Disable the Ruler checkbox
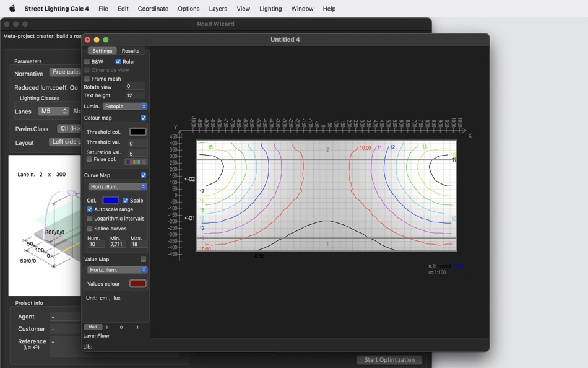The width and height of the screenshot is (588, 368). (118, 61)
